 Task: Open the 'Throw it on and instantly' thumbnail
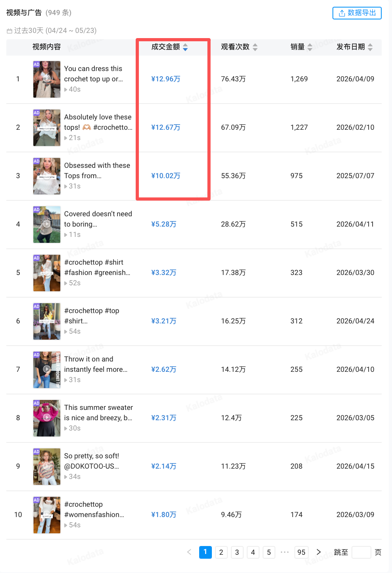pos(47,369)
